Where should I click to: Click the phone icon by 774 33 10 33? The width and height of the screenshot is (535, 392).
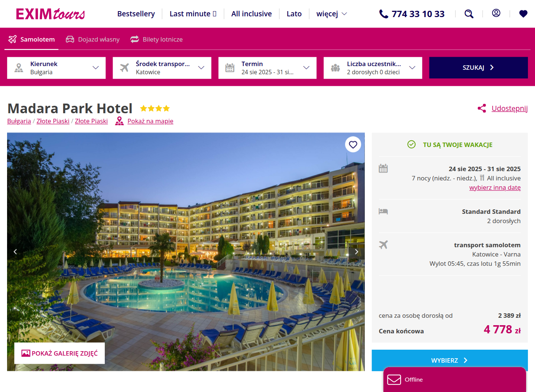click(x=383, y=14)
